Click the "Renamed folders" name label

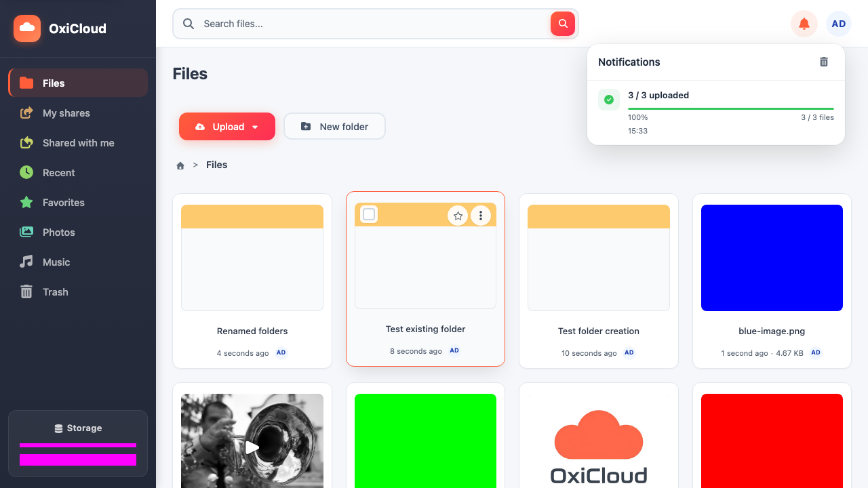click(252, 331)
